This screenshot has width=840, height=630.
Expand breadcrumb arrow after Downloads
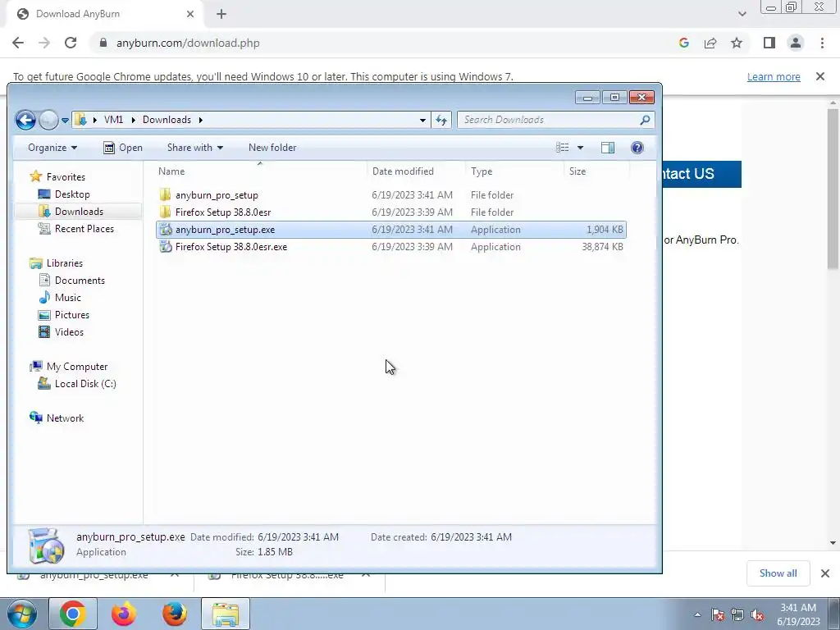click(200, 120)
